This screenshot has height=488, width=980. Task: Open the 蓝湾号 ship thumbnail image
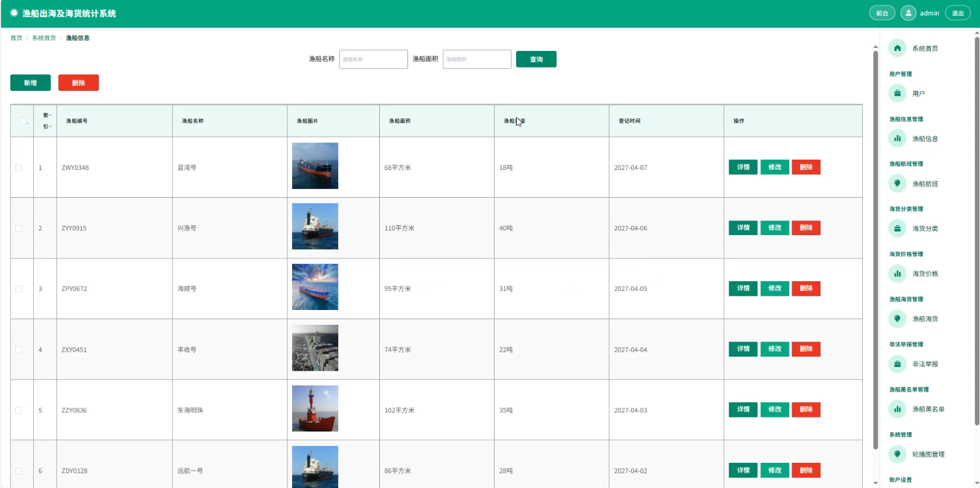point(315,166)
